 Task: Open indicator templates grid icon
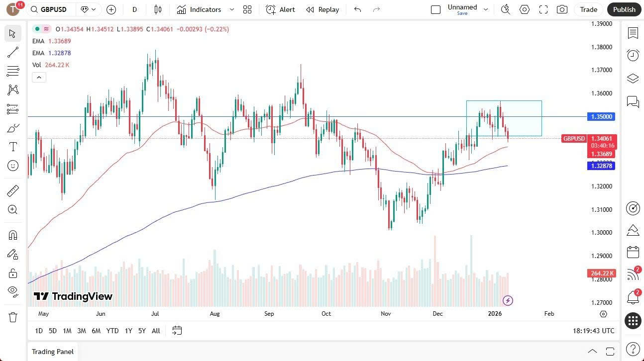point(247,9)
